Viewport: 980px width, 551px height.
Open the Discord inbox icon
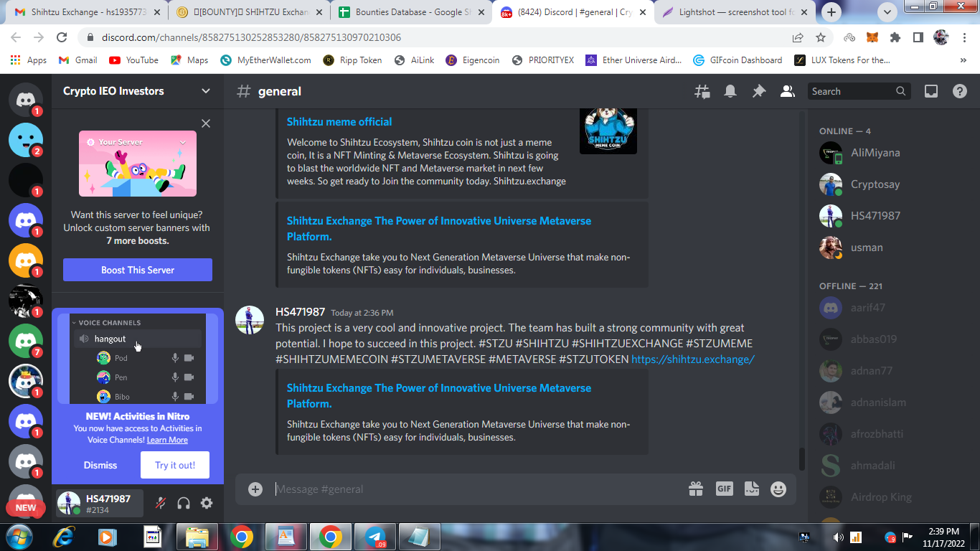point(931,91)
